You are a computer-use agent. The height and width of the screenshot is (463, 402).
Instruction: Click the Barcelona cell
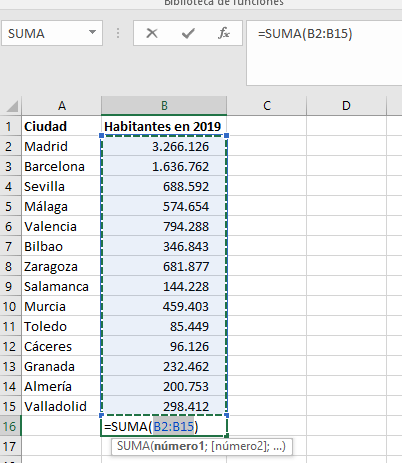[62, 166]
